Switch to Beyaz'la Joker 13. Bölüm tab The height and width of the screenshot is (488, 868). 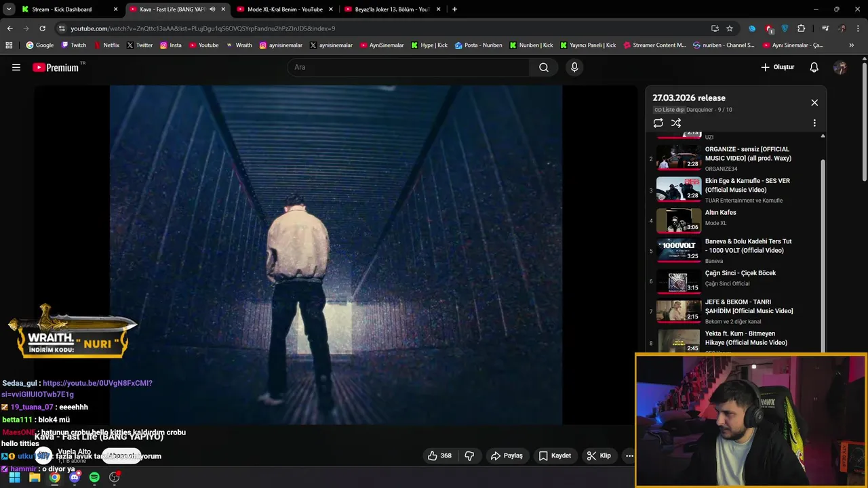[x=392, y=9]
